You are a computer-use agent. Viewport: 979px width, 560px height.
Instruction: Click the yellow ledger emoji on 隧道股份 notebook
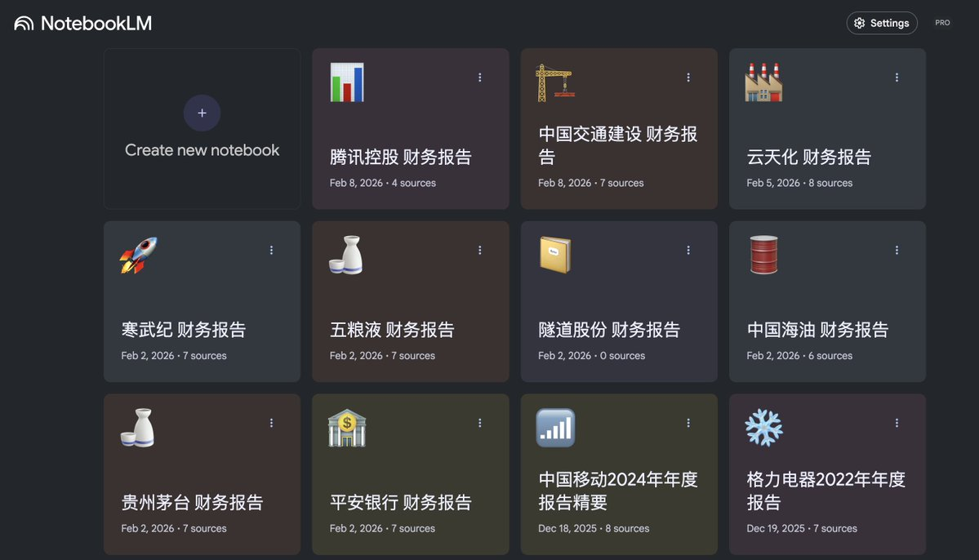[555, 255]
